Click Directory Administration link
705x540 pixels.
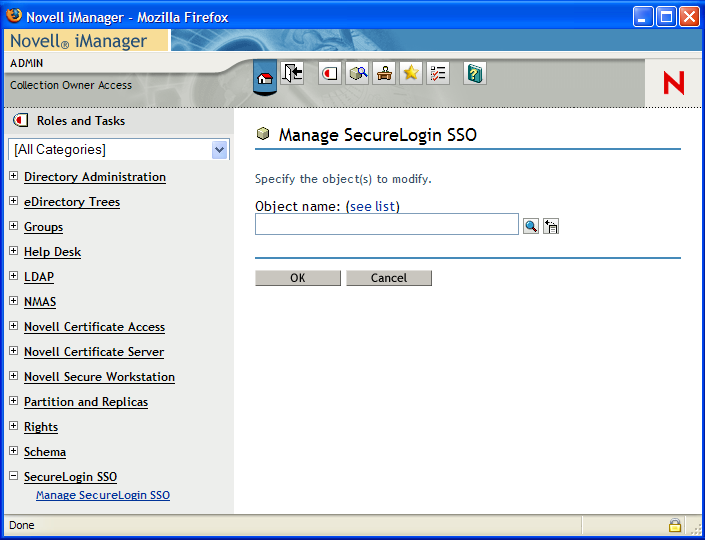[x=95, y=177]
